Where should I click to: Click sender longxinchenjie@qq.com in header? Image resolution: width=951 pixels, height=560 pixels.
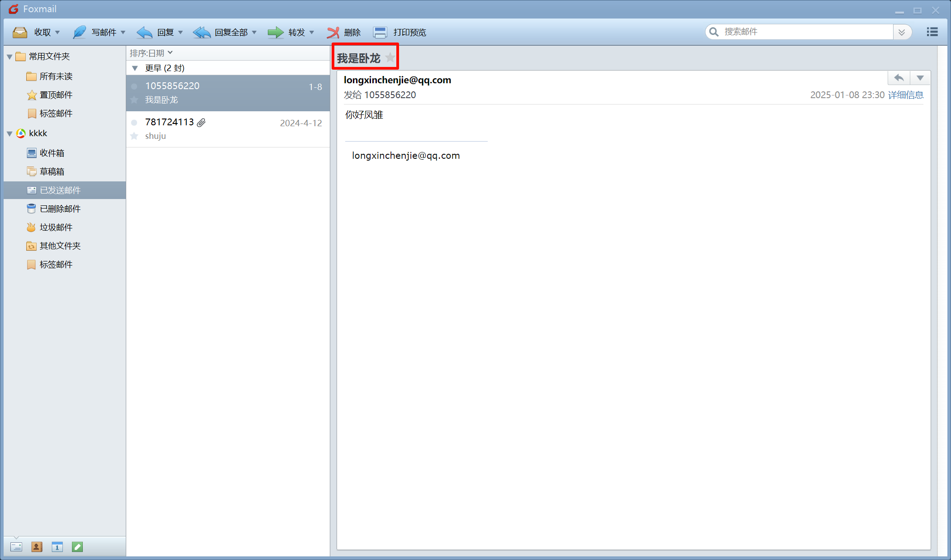(397, 80)
